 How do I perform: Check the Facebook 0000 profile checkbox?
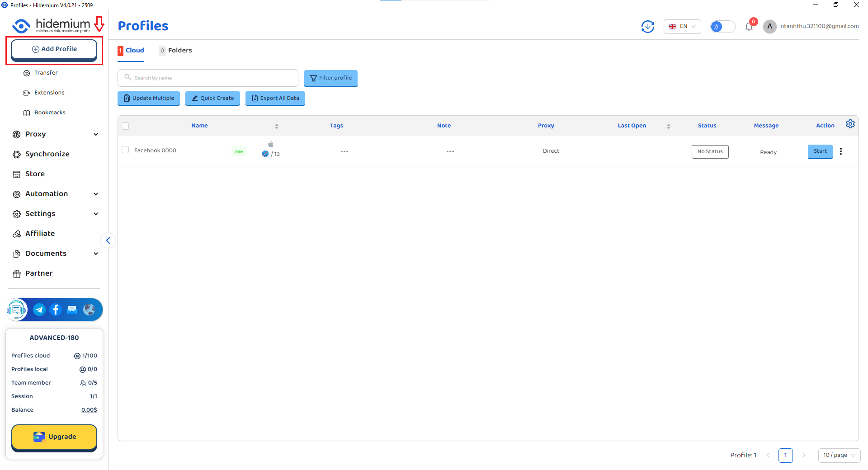pos(125,150)
